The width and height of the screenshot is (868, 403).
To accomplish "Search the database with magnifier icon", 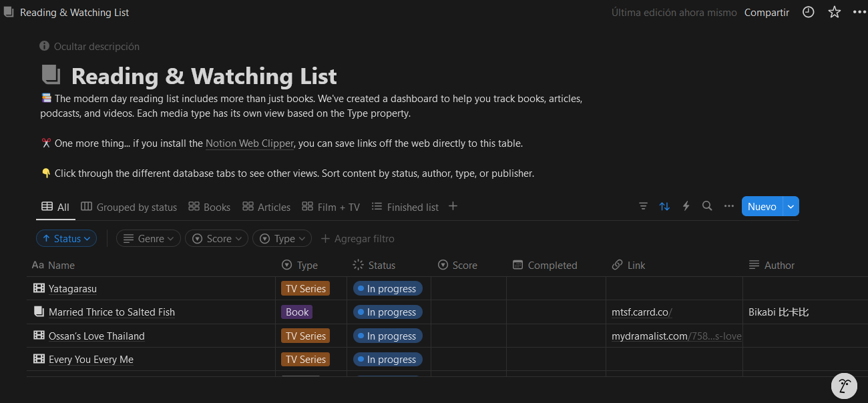I will point(707,206).
